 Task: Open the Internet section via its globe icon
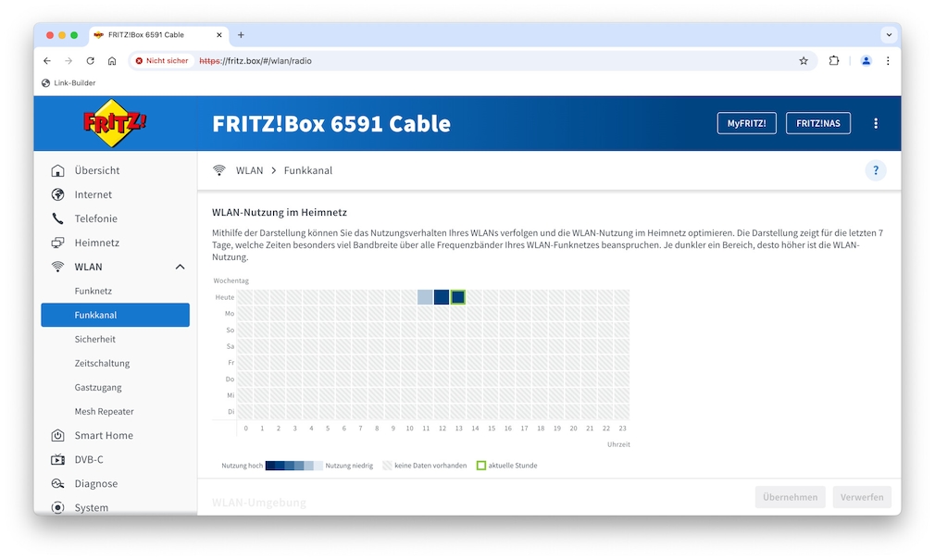point(57,194)
